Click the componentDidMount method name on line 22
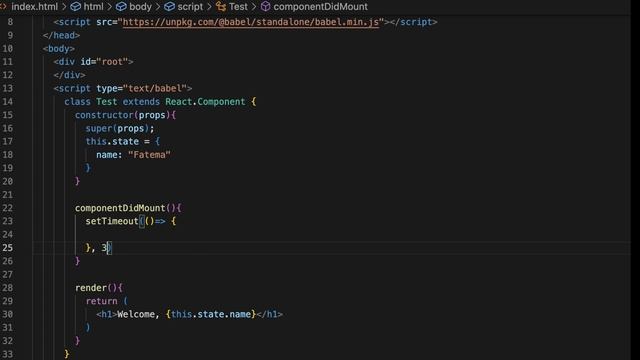This screenshot has height=360, width=640. point(120,208)
